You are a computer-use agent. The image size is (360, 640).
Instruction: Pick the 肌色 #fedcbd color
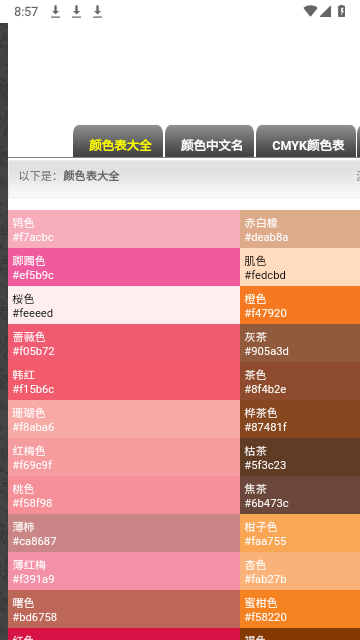(x=300, y=267)
